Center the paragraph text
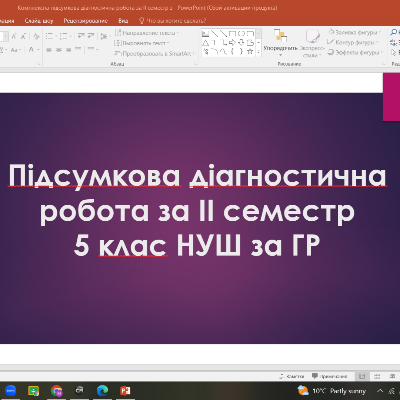 coord(59,50)
